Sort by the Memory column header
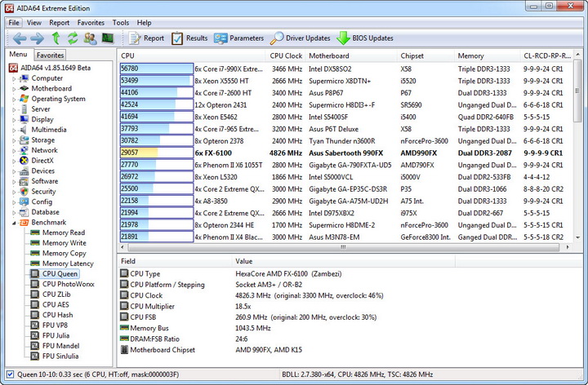Viewport: 588px width, 385px height. (x=487, y=55)
